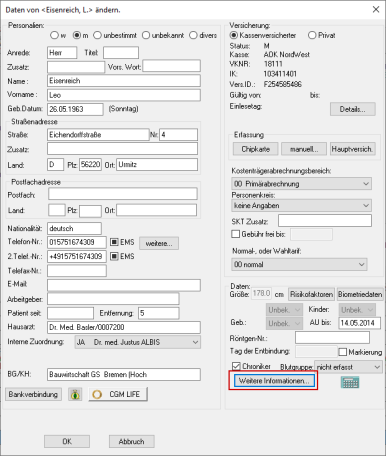Toggle EMS checkbox for Telefon-Nr.
This screenshot has width=386, height=456.
click(114, 242)
